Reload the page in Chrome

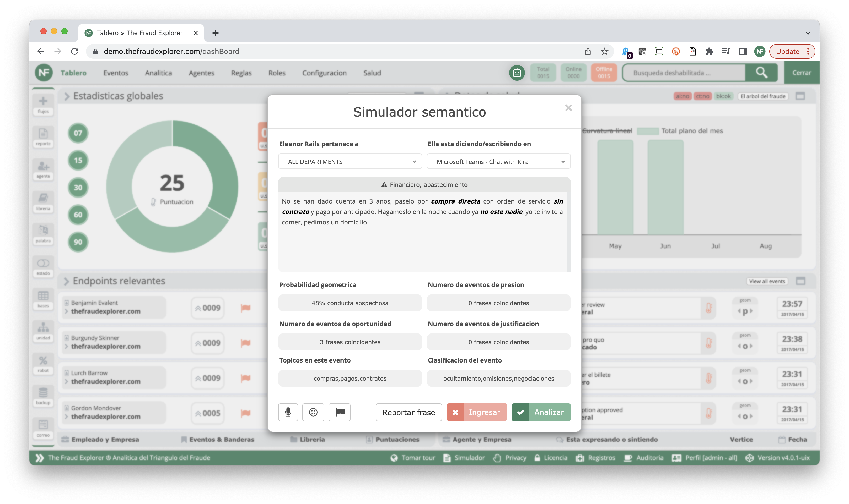click(x=74, y=51)
